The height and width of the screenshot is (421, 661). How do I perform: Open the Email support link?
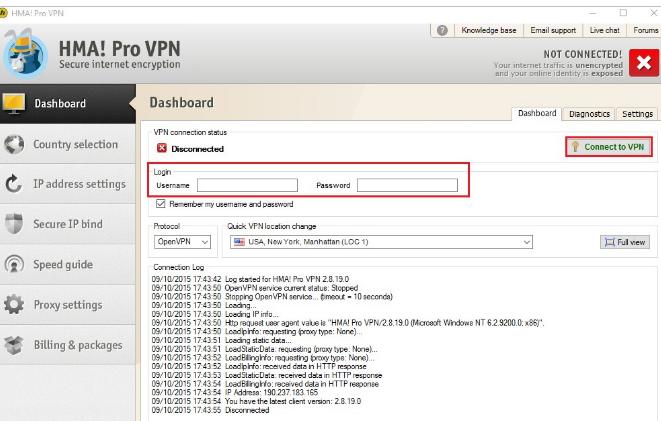click(x=553, y=30)
